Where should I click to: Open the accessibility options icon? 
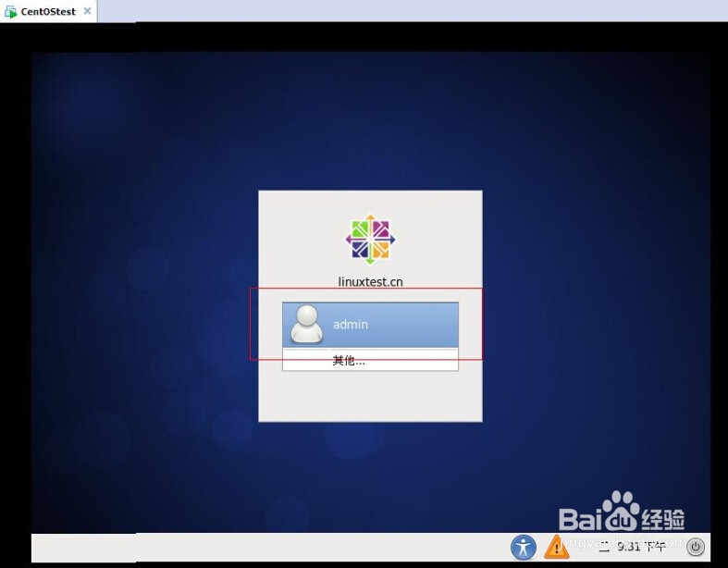(x=524, y=547)
